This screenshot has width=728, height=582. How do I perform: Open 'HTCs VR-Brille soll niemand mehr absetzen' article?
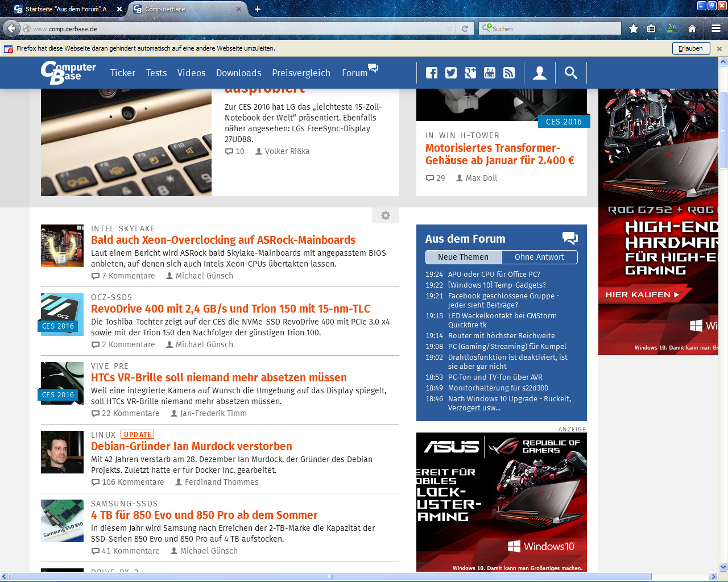tap(219, 377)
